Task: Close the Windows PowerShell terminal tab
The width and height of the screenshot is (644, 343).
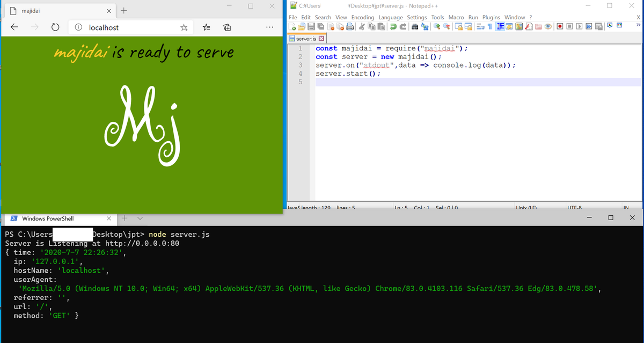Action: tap(109, 218)
